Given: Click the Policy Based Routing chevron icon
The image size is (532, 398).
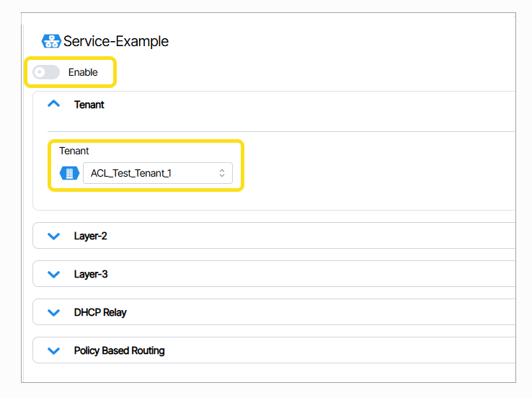Looking at the screenshot, I should click(x=53, y=350).
